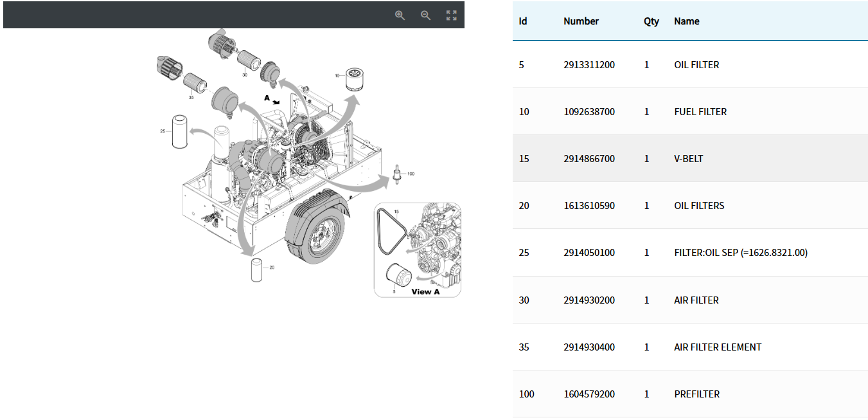Image resolution: width=868 pixels, height=420 pixels.
Task: Click the zoom out magnifier icon
Action: pyautogui.click(x=425, y=15)
